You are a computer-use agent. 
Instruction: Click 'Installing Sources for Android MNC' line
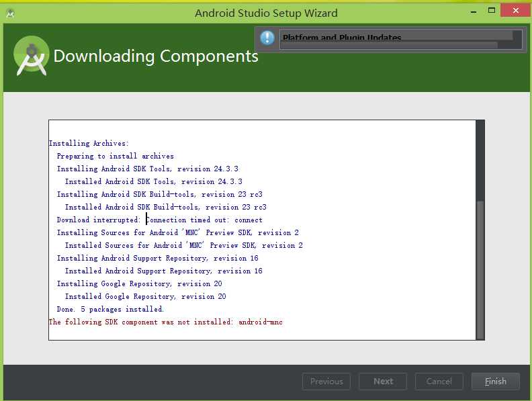point(178,232)
